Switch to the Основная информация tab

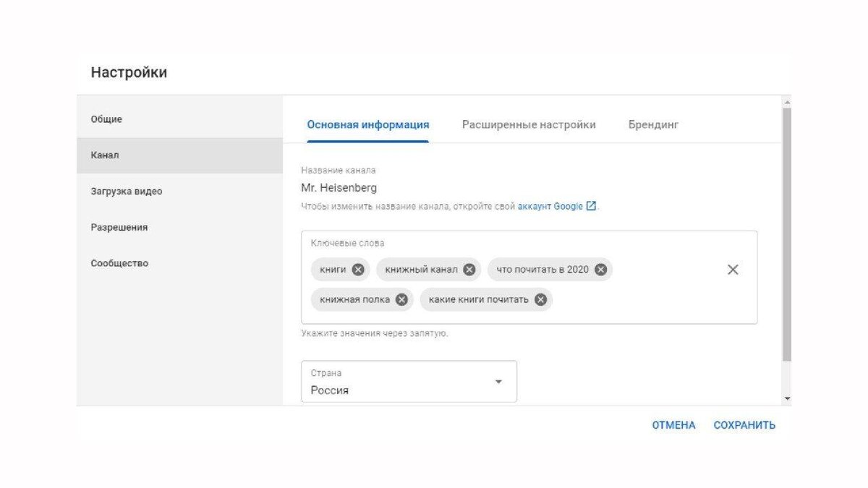[x=368, y=124]
